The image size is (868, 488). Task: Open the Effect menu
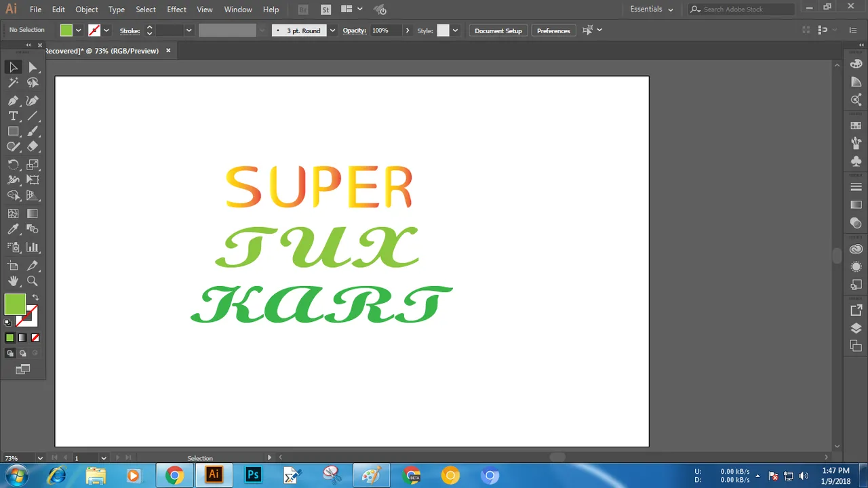coord(176,9)
